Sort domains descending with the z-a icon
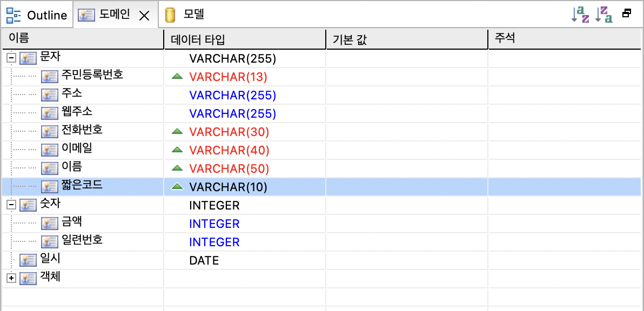This screenshot has width=644, height=311. 605,15
